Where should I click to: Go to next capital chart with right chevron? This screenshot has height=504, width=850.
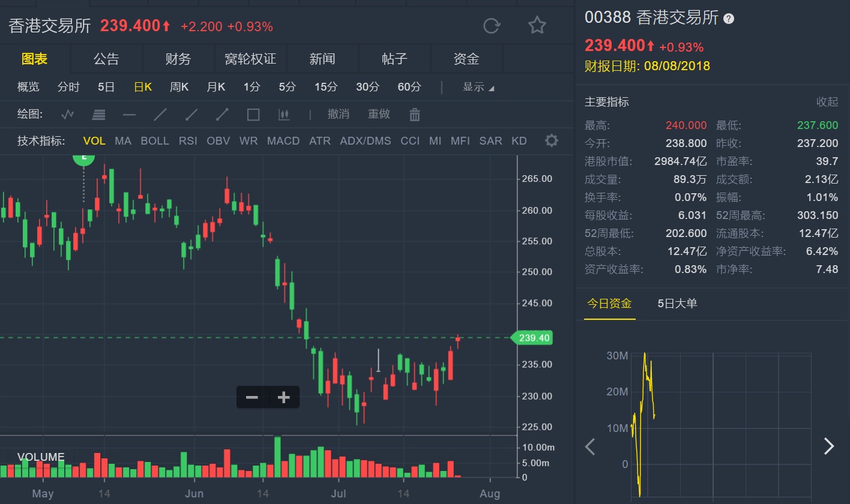pos(828,446)
